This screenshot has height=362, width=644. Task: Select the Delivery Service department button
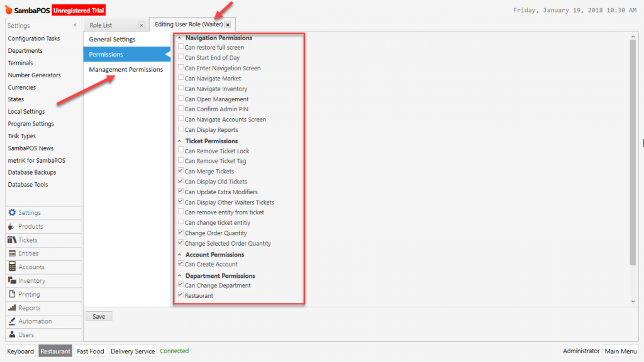pos(133,351)
